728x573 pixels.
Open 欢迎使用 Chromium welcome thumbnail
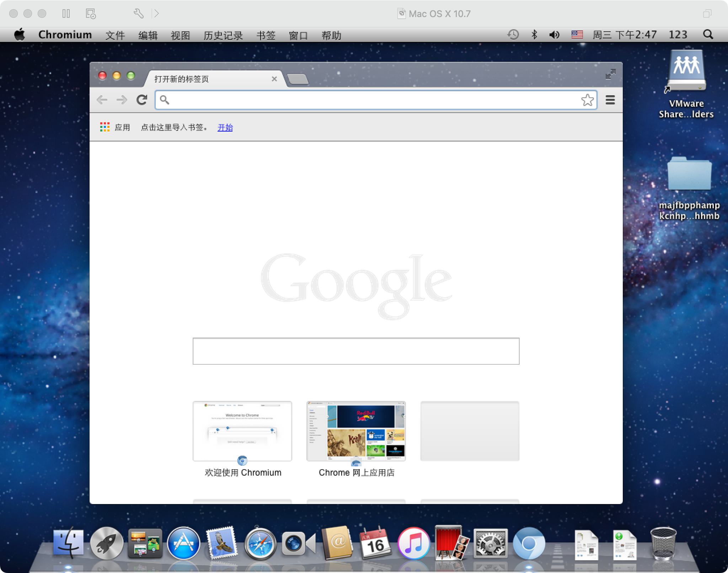point(242,430)
